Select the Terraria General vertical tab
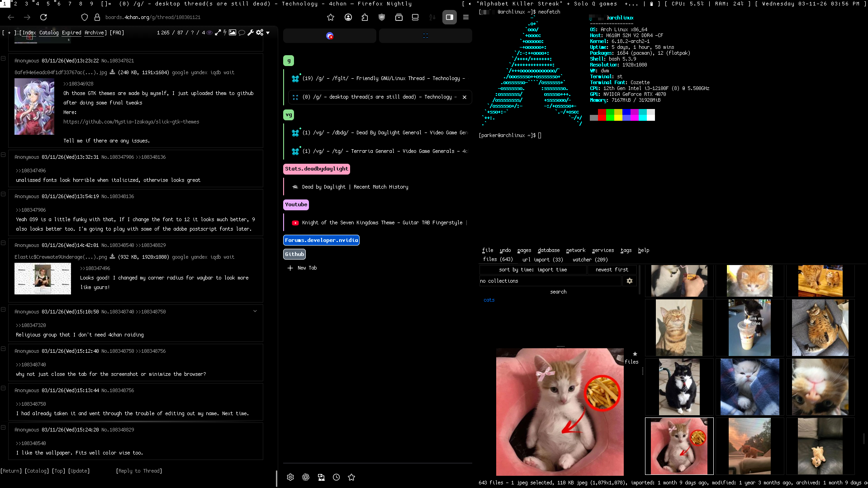The height and width of the screenshot is (488, 868). pyautogui.click(x=380, y=151)
